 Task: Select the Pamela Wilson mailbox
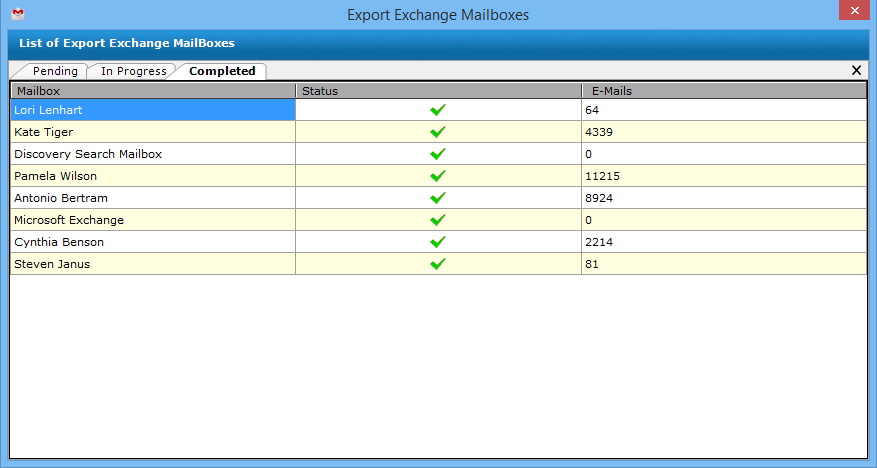click(x=153, y=176)
